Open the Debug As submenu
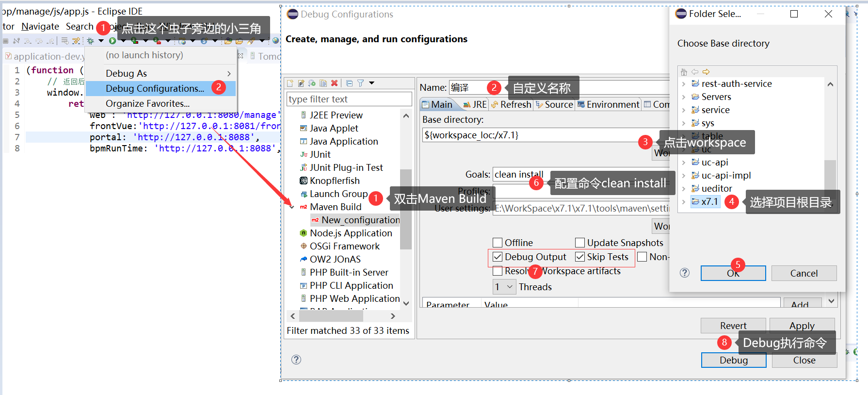 161,73
